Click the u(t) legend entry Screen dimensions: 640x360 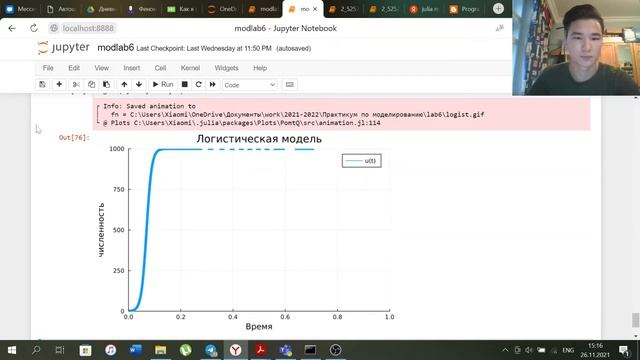[362, 161]
